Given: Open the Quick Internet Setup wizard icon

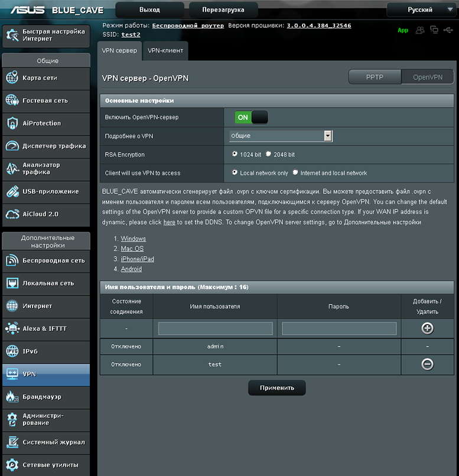Looking at the screenshot, I should pos(12,35).
